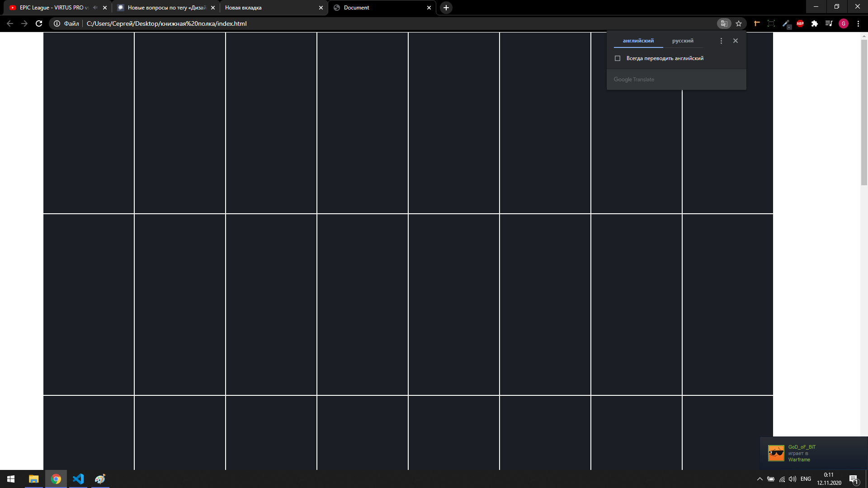Screen dimensions: 868x488
Task: Click the Chrome taskbar icon
Action: click(56, 479)
